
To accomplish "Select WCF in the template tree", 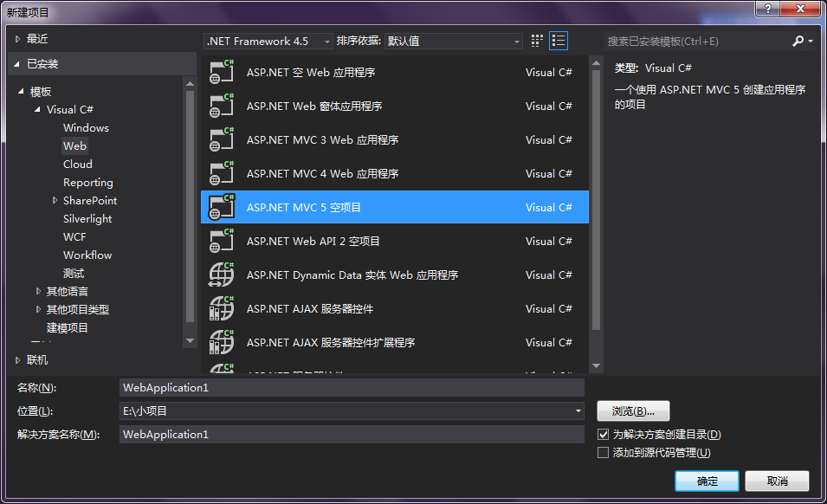I will (x=74, y=237).
